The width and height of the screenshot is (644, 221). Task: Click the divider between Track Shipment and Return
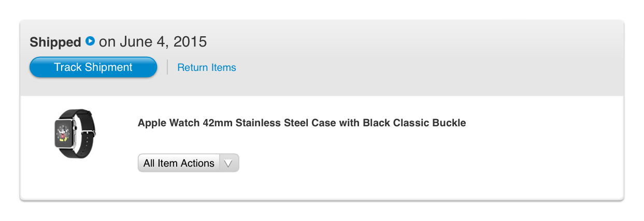[x=167, y=67]
